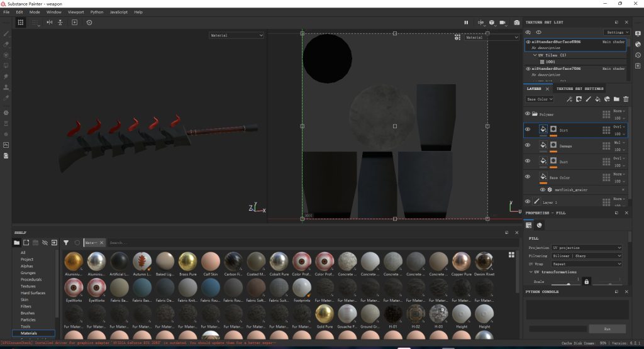Viewport: 644px width, 349px height.
Task: Click the Add mask icon in Layers toolbar
Action: point(579,99)
